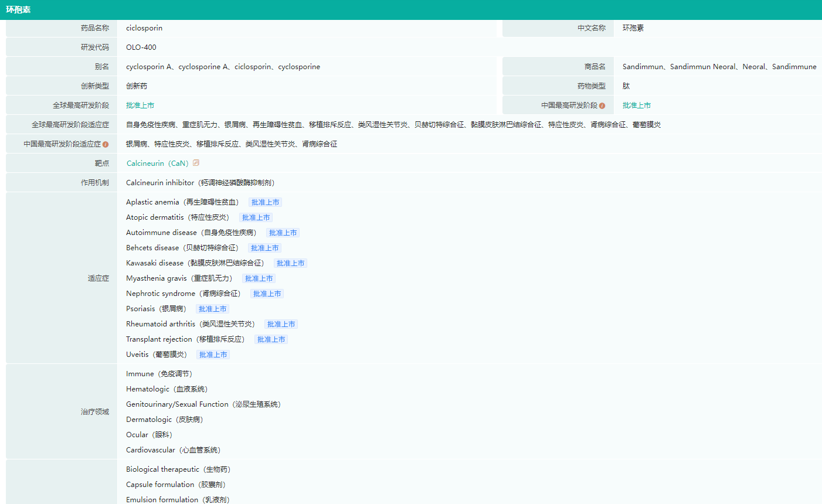Viewport: 822px width, 504px height.
Task: Click info icon beside 中国最高研发阶段适应症 label
Action: tap(106, 144)
